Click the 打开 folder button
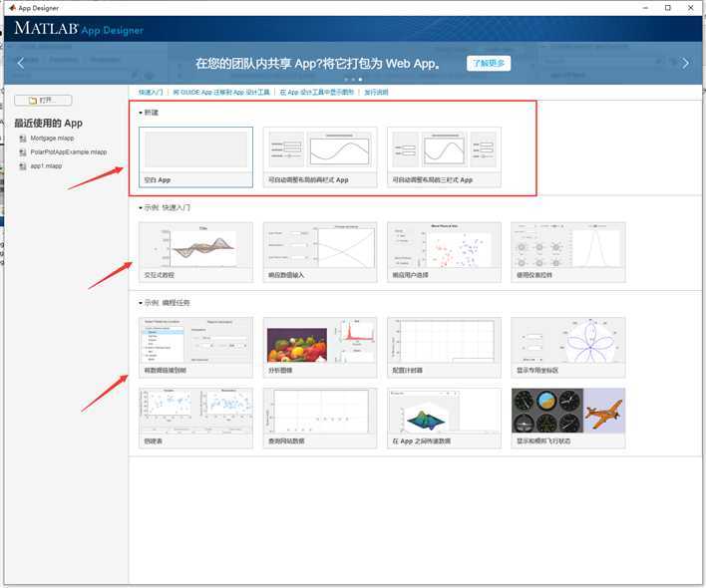Image resolution: width=706 pixels, height=588 pixels. (x=42, y=101)
